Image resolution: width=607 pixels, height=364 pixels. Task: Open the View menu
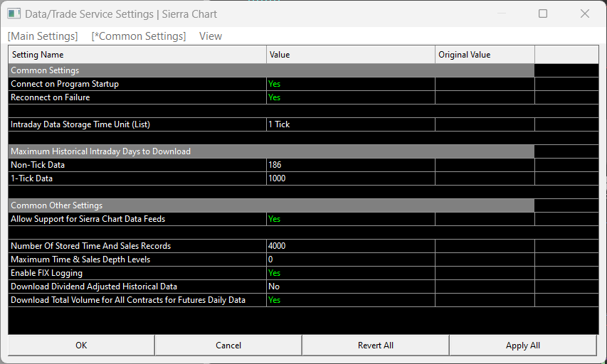[211, 36]
